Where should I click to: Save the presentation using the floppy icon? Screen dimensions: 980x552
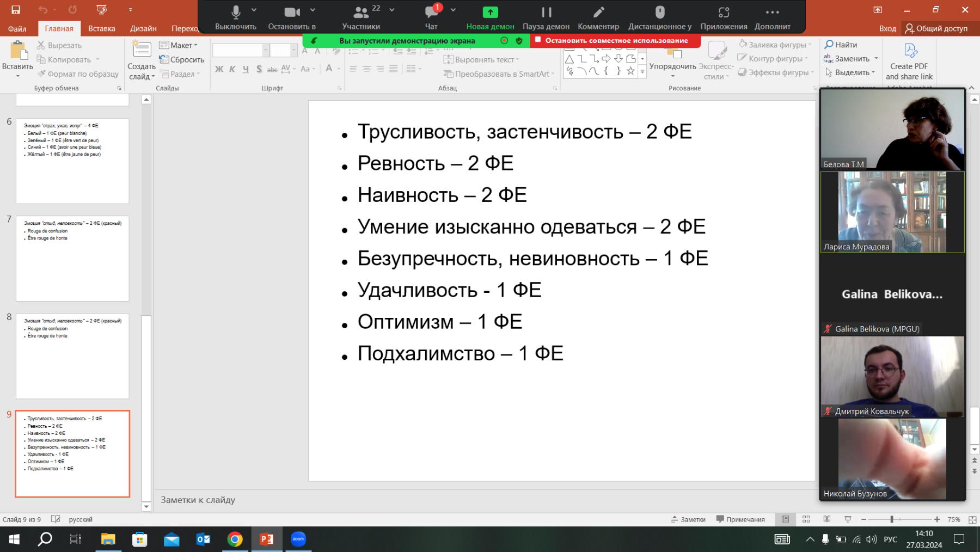[16, 10]
